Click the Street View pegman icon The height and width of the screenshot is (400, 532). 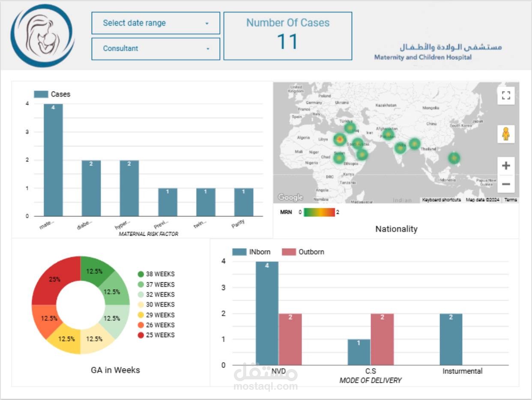(x=506, y=134)
